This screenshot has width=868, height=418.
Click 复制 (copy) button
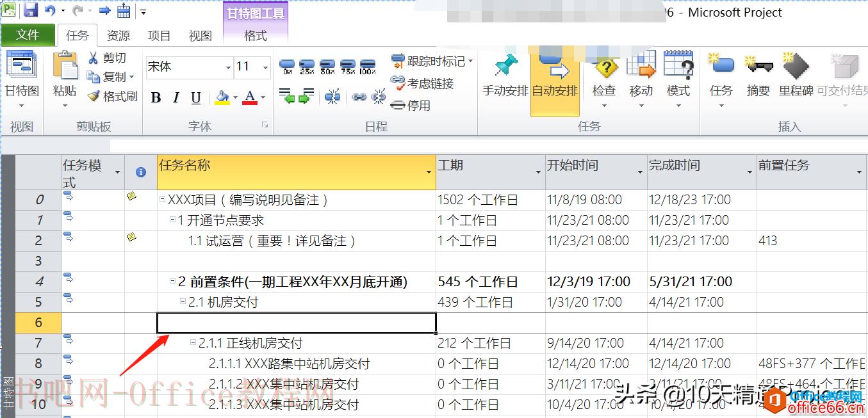[x=107, y=77]
